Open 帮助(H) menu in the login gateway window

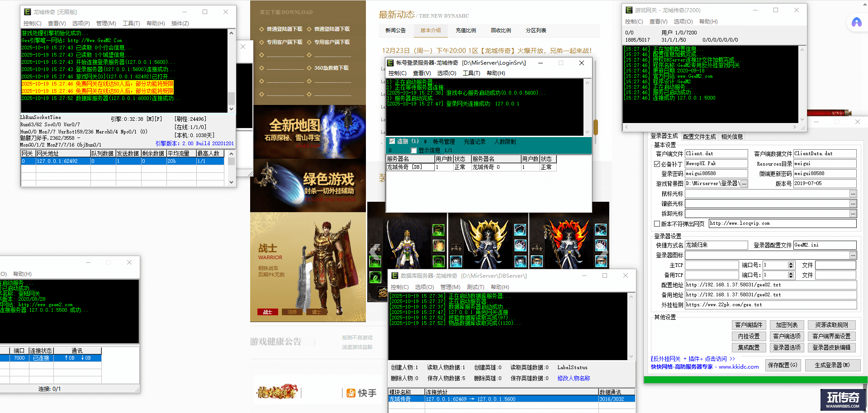point(22,274)
